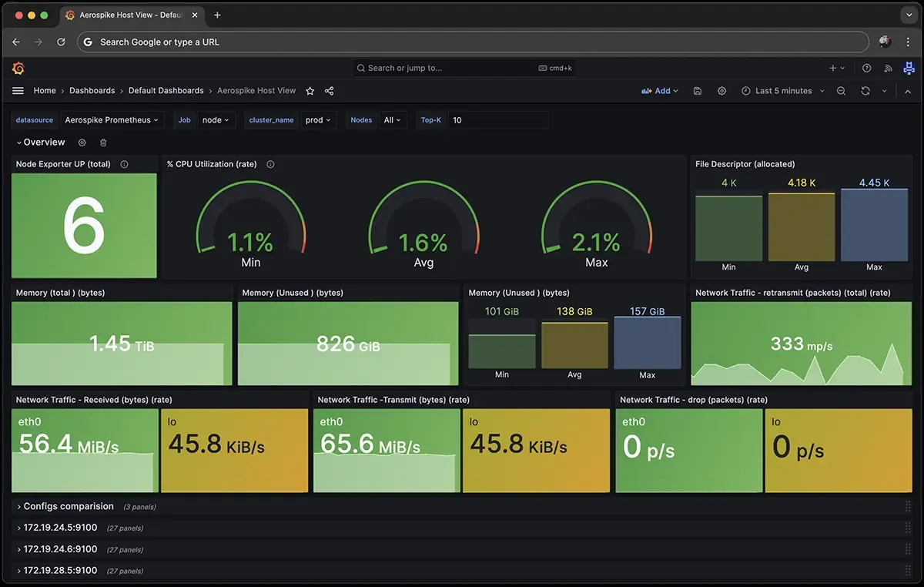Open the Nodes All dropdown
This screenshot has height=587, width=924.
tap(393, 120)
